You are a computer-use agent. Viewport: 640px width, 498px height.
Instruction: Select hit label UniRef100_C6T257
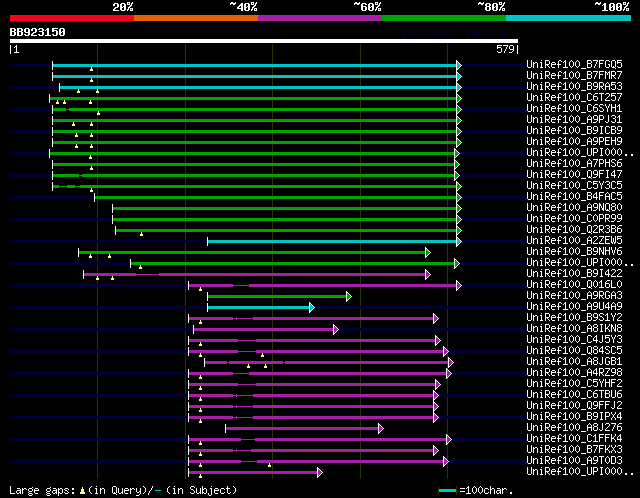[x=574, y=98]
